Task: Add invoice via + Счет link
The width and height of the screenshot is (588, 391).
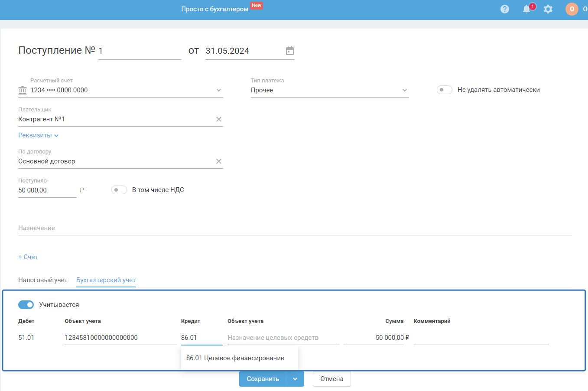Action: 28,257
